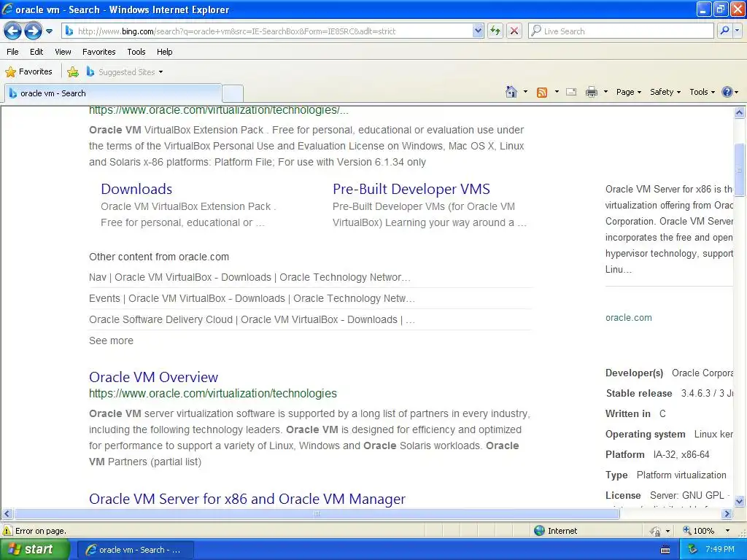This screenshot has width=747, height=560.
Task: Click the Refresh page icon
Action: tap(495, 31)
